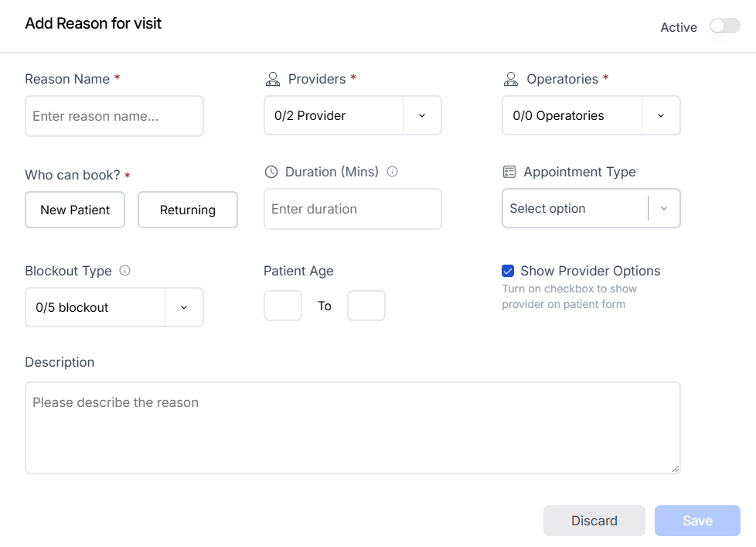The width and height of the screenshot is (756, 547).
Task: Focus the Reason Name input field
Action: click(114, 116)
